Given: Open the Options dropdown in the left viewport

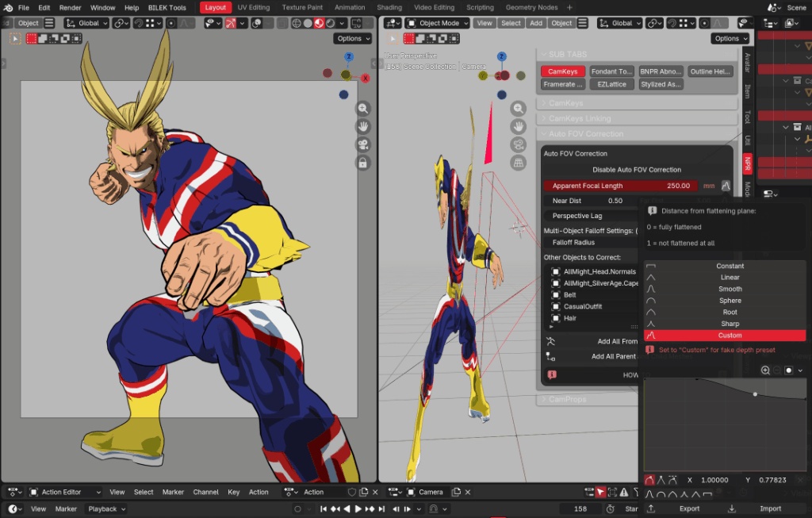Looking at the screenshot, I should (x=354, y=39).
